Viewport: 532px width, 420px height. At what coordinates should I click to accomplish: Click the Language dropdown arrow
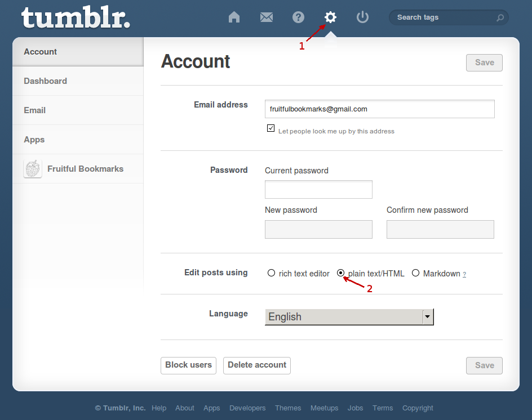[x=427, y=316]
